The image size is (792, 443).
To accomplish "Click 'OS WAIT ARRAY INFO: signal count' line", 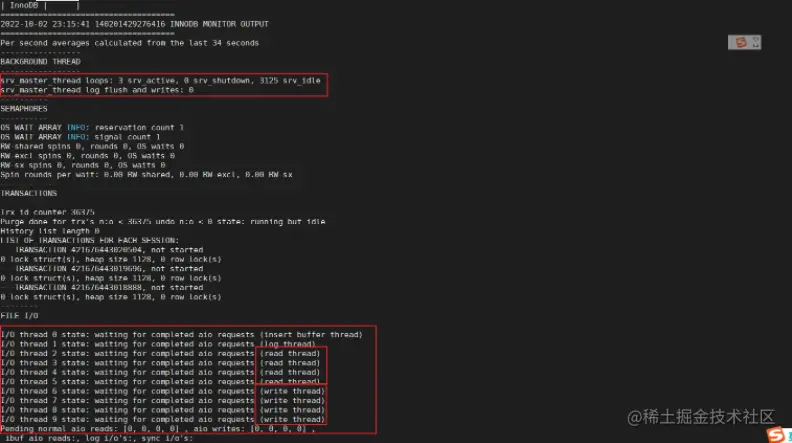I will coord(80,137).
